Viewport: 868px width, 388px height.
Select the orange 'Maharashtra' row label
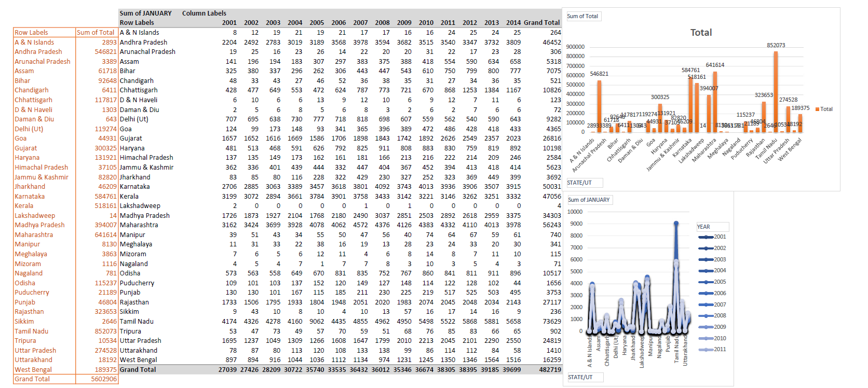(34, 234)
